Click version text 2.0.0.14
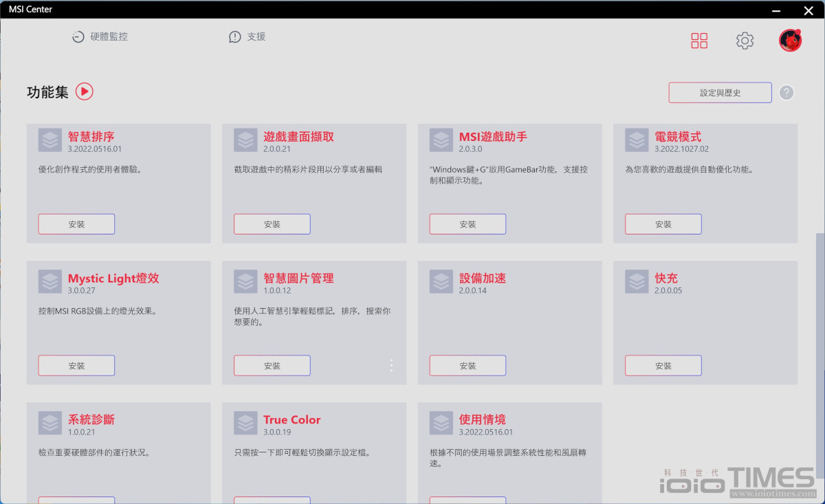The height and width of the screenshot is (504, 825). (x=472, y=291)
